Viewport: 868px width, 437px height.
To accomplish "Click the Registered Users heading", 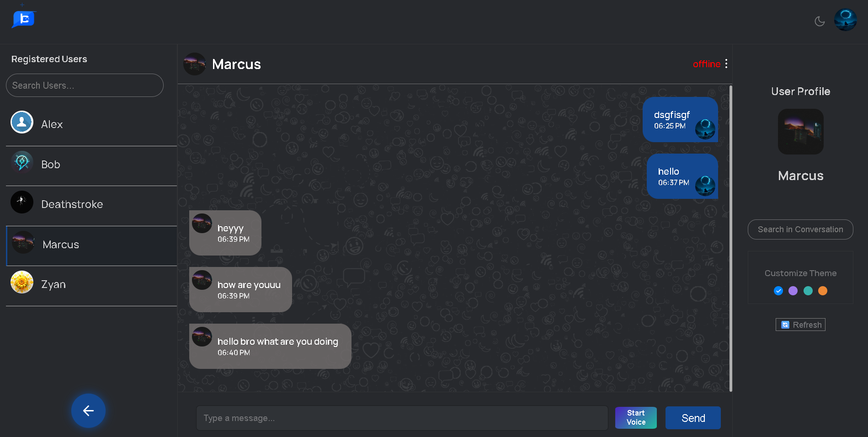I will (x=49, y=59).
